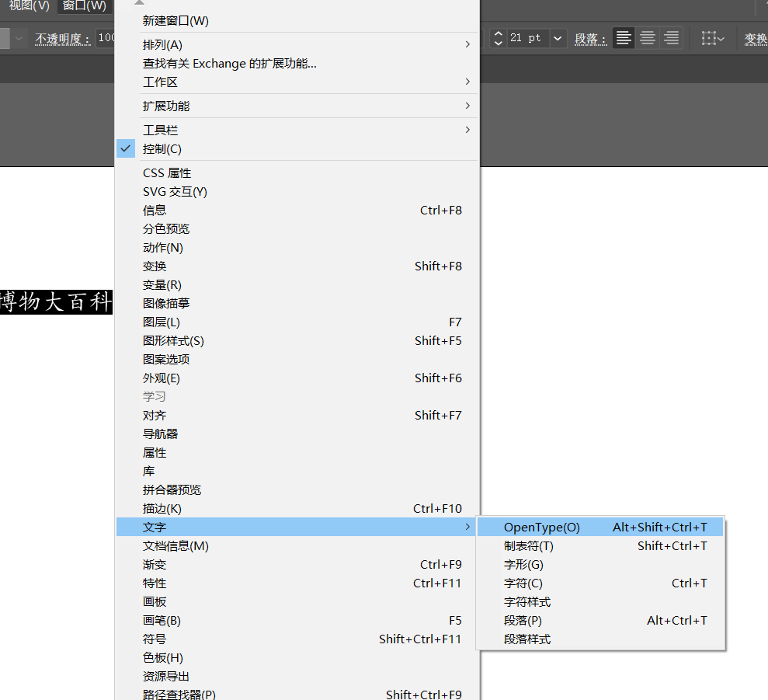This screenshot has width=768, height=700.
Task: Click the opacity value field
Action: click(106, 38)
